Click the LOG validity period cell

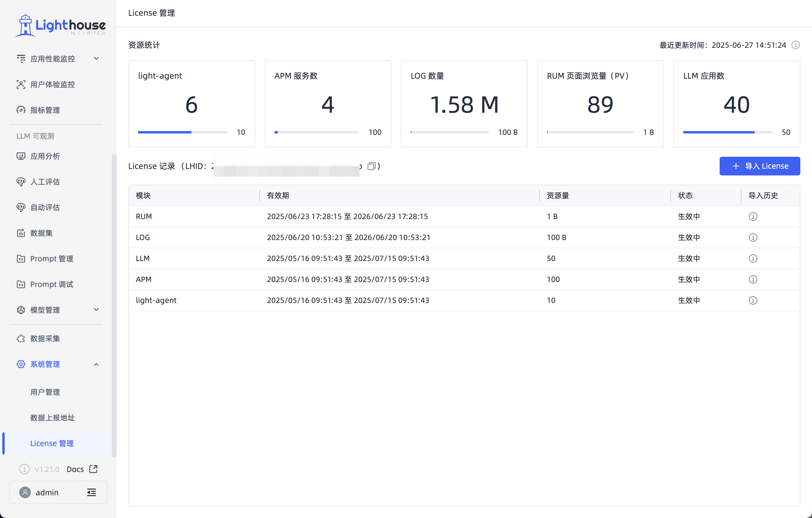point(349,237)
